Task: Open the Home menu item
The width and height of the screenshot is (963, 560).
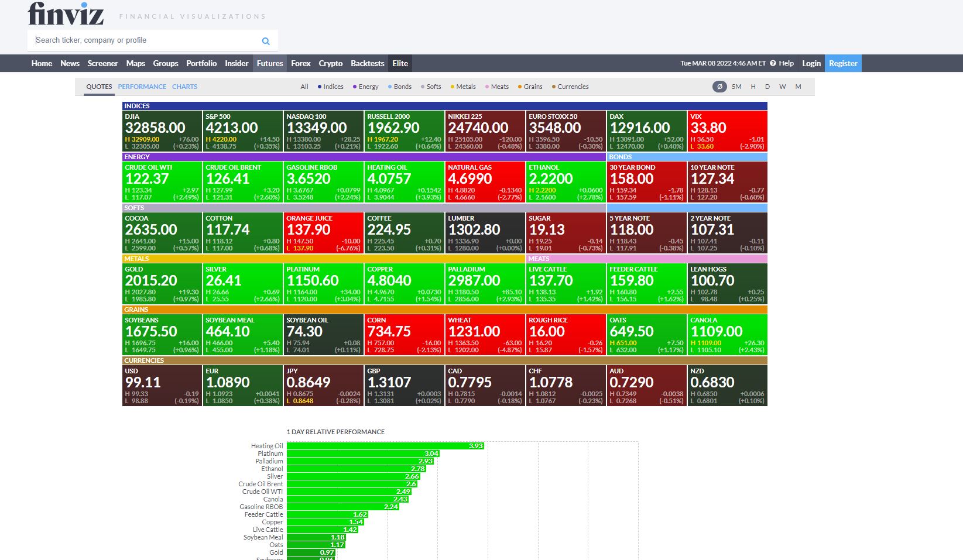Action: coord(42,63)
